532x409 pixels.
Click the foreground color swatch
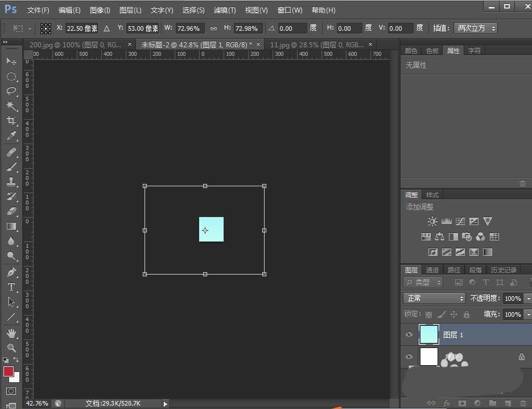tap(8, 371)
